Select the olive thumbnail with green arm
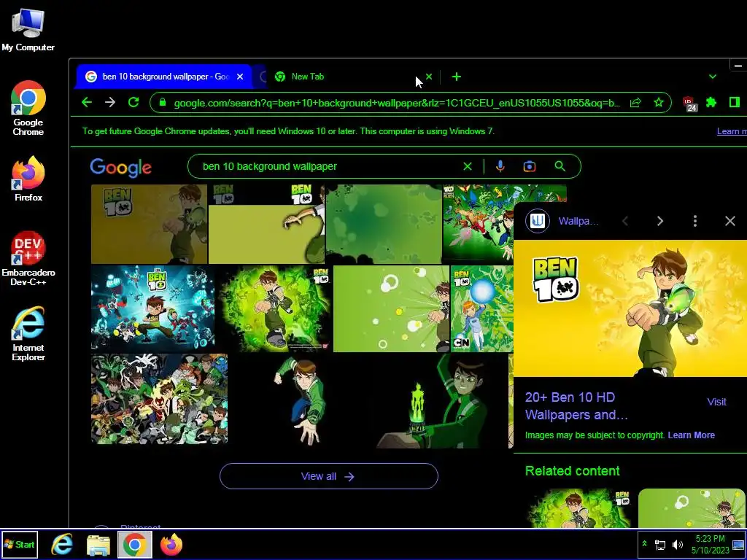 (x=267, y=224)
